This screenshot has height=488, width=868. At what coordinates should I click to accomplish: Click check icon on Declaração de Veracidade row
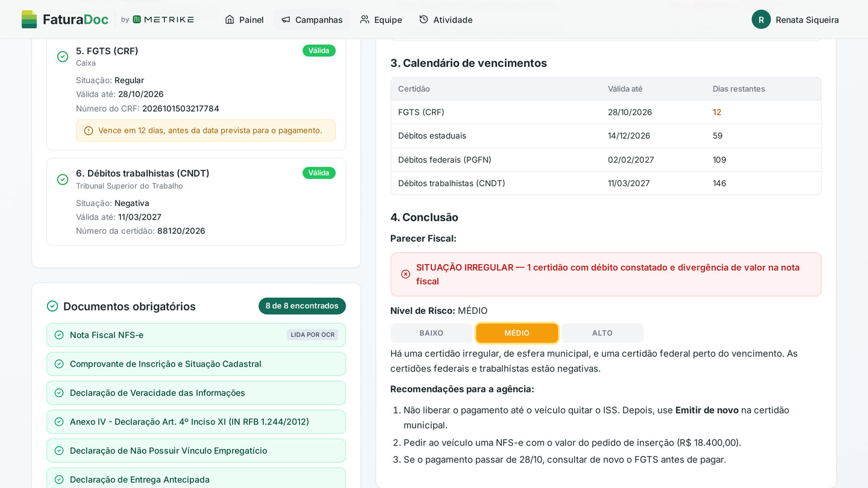point(59,393)
